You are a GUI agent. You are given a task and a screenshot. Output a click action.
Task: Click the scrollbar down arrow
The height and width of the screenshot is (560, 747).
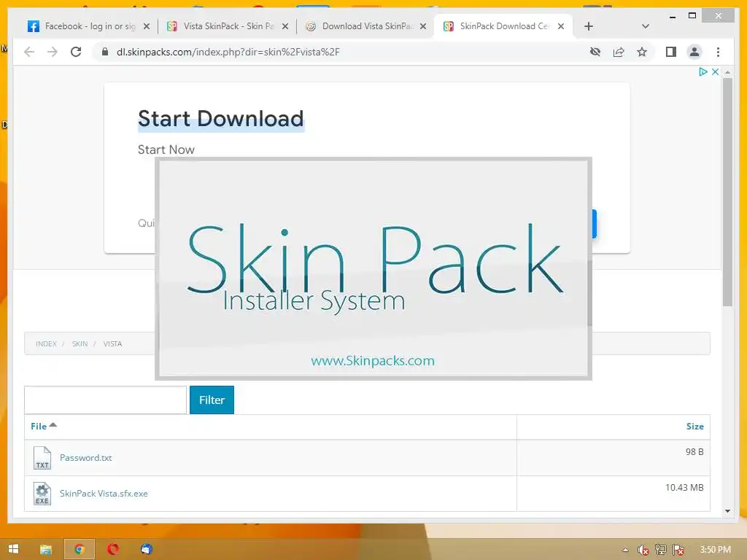[x=727, y=511]
